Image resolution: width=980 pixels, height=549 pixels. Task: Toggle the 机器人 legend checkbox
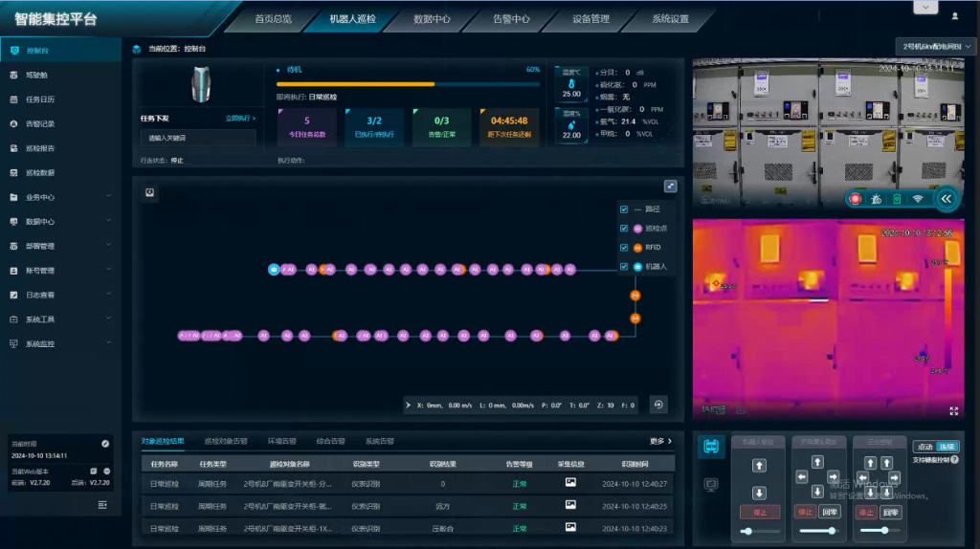point(624,266)
